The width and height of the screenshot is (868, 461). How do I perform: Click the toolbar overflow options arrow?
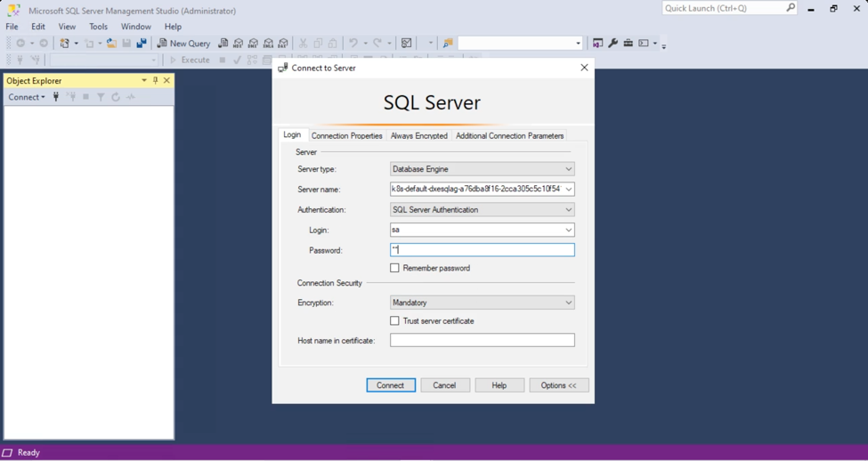[664, 46]
